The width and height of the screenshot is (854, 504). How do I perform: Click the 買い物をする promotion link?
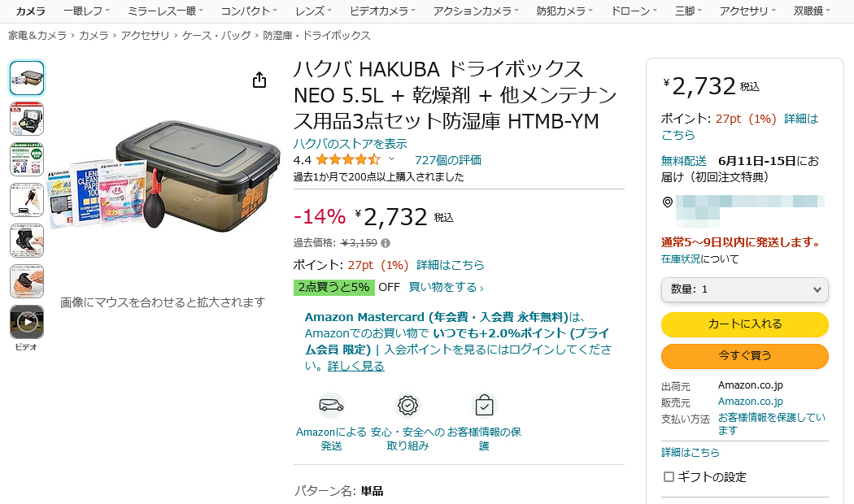[446, 287]
